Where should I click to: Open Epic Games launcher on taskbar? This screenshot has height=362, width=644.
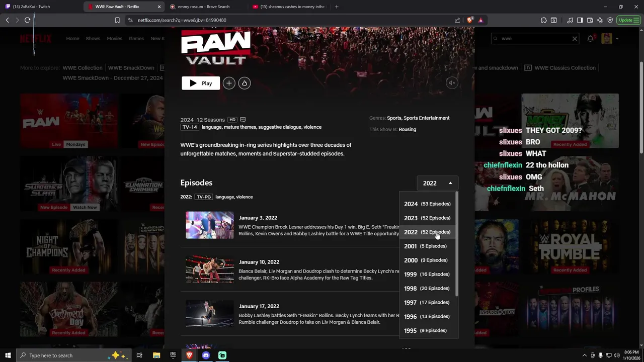tap(173, 355)
